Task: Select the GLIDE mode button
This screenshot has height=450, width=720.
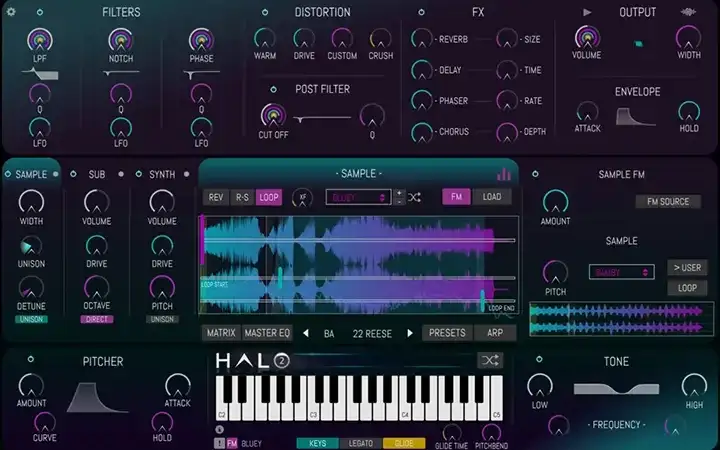Action: point(404,444)
